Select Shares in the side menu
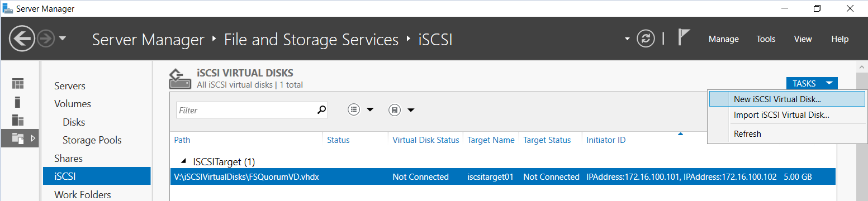Viewport: 868px width, 201px height. 68,159
